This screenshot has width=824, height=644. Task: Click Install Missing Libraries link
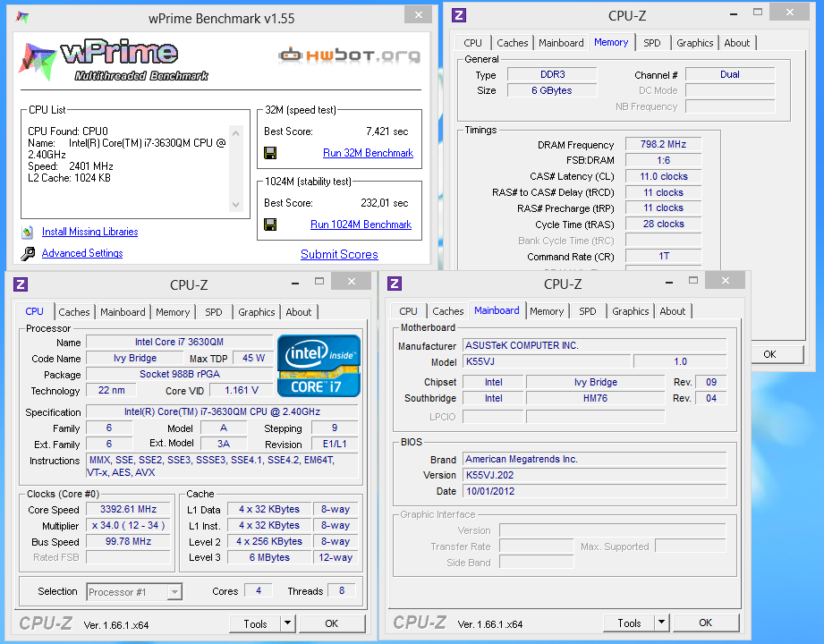[89, 232]
